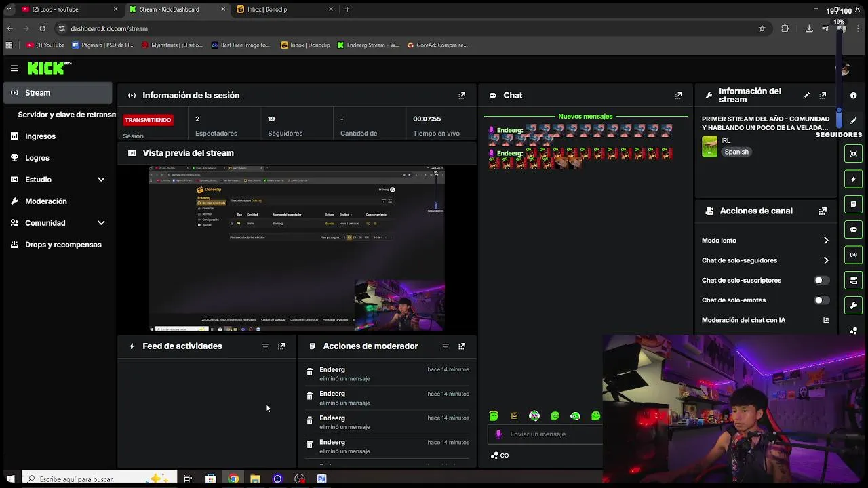Open Logros in the sidebar
This screenshot has width=868, height=488.
pyautogui.click(x=58, y=158)
